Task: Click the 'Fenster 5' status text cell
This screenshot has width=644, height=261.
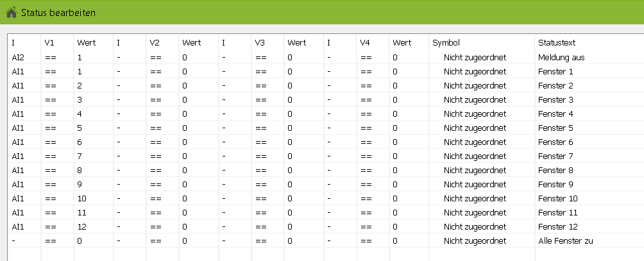Action: point(555,128)
